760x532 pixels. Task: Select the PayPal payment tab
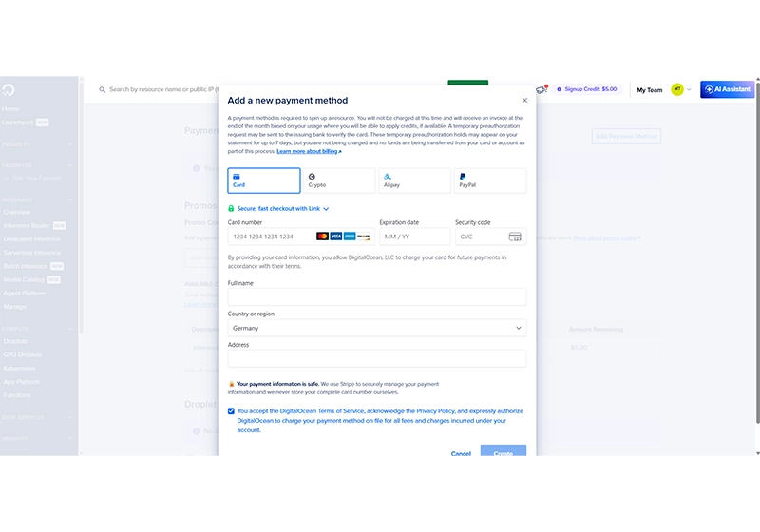[x=490, y=180]
